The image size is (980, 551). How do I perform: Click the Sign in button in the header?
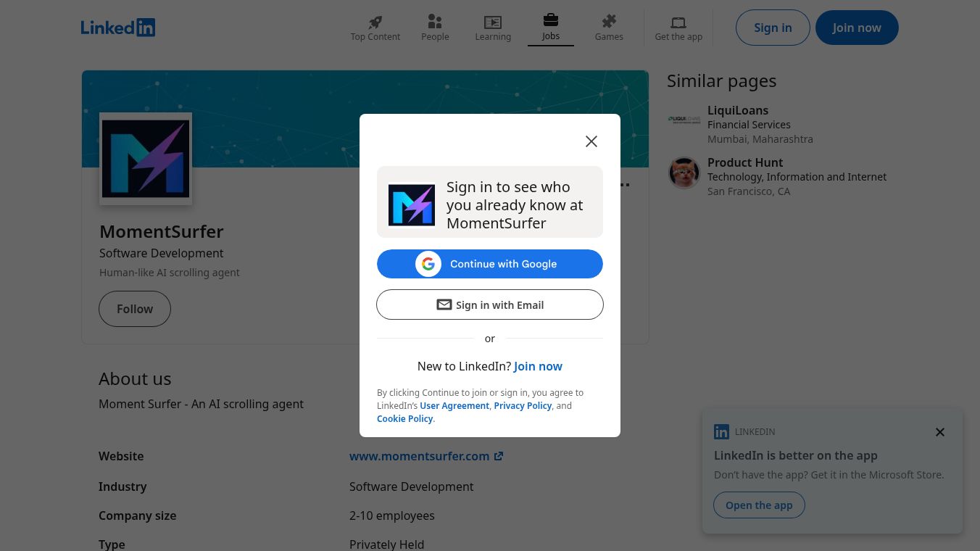point(773,28)
